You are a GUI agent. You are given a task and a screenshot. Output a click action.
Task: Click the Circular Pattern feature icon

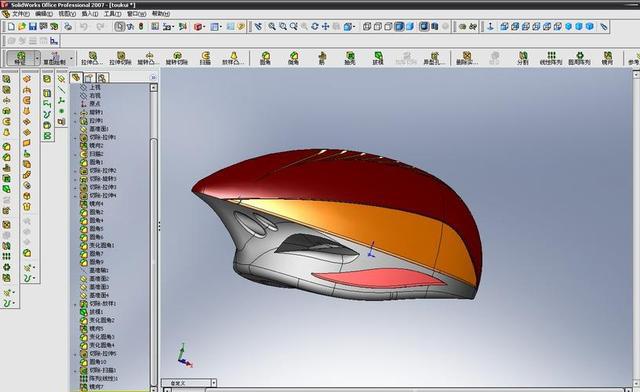click(x=580, y=58)
